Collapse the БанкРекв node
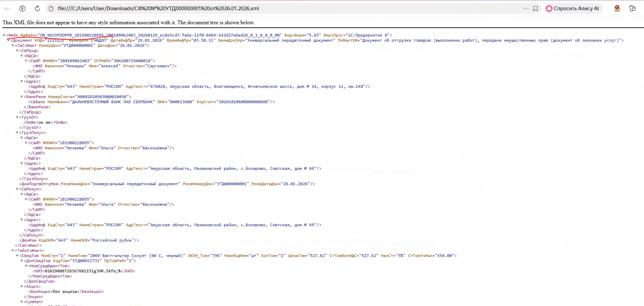 22,97
